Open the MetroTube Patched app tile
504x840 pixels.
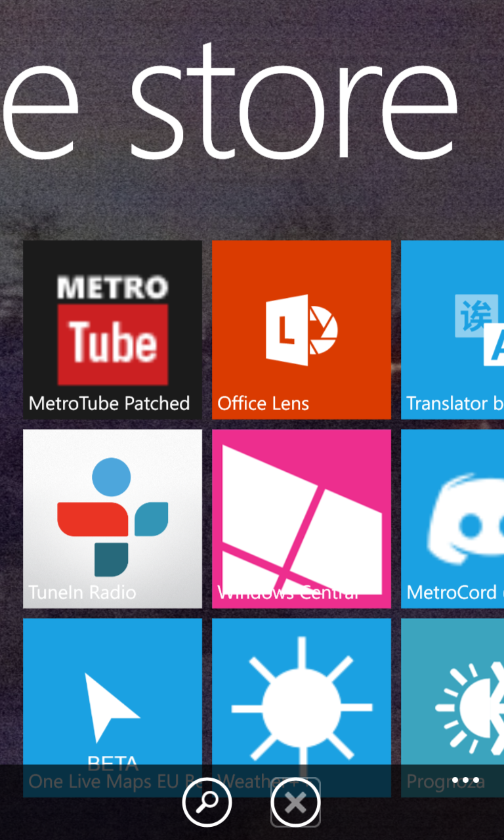[112, 329]
